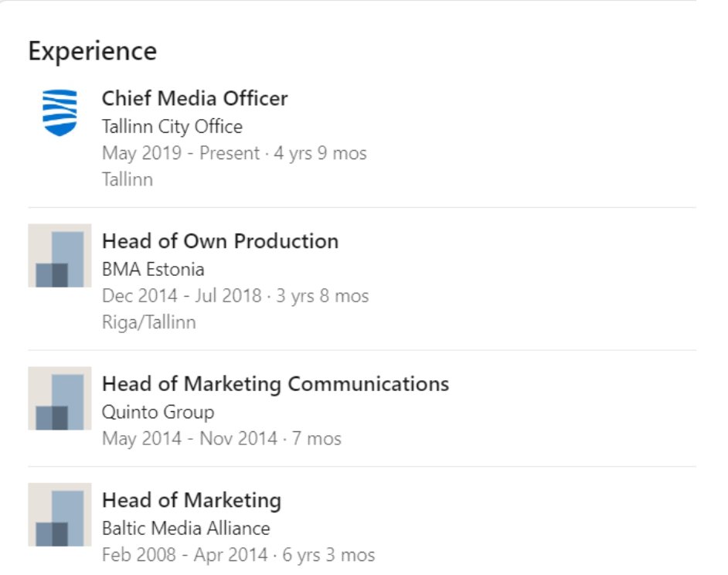The height and width of the screenshot is (575, 728).
Task: Select the Experience section heading
Action: pos(93,51)
